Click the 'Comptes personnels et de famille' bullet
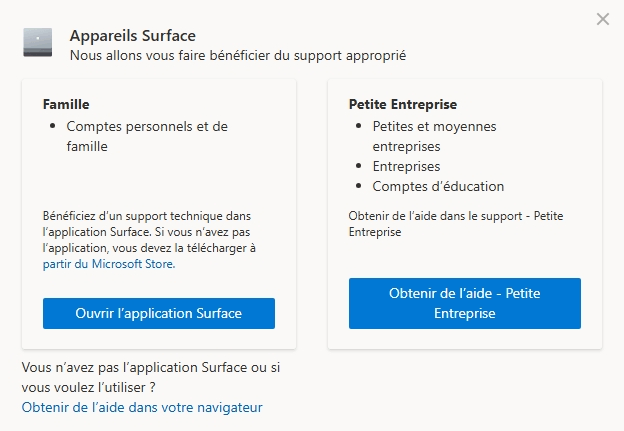This screenshot has height=431, width=624. tap(147, 136)
